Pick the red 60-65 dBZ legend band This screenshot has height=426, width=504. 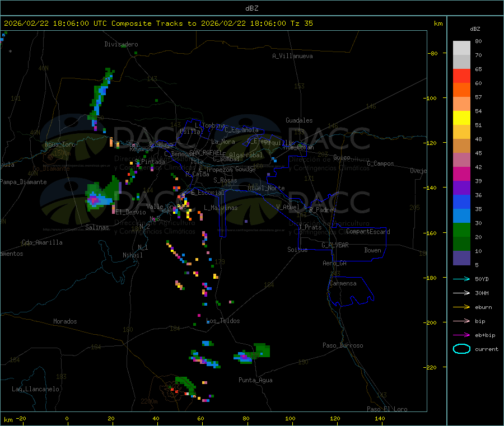point(461,76)
